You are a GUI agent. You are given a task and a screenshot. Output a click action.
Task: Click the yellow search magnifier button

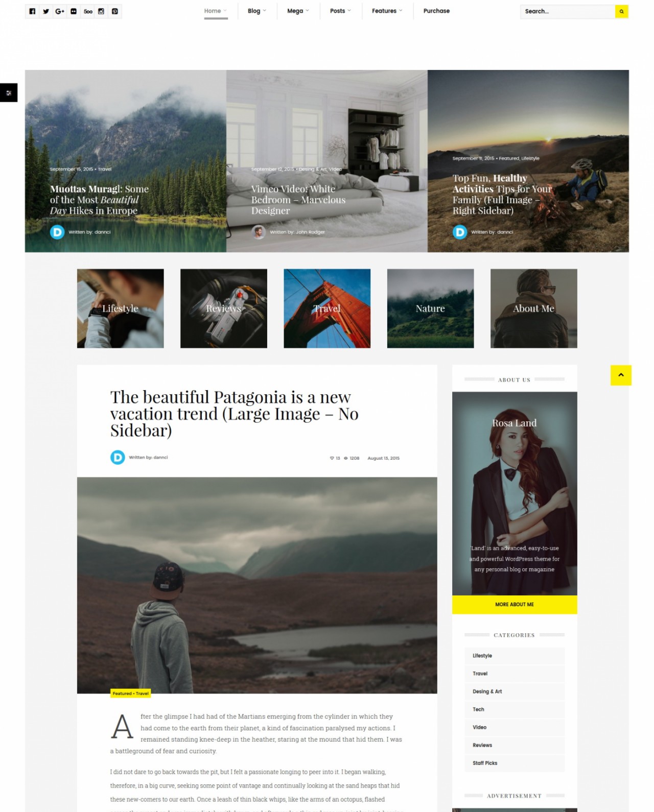pyautogui.click(x=621, y=11)
